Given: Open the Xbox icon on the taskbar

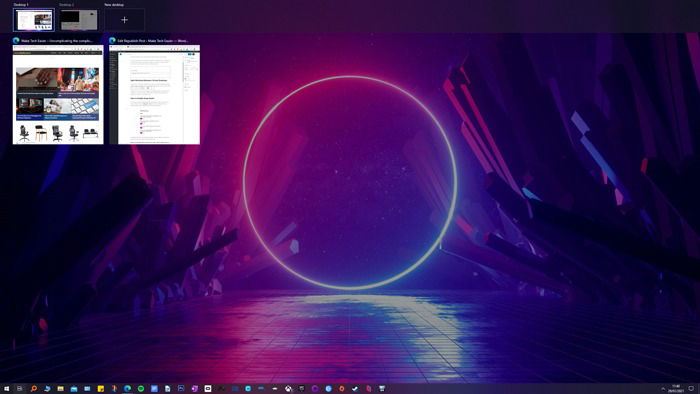Looking at the screenshot, I should [288, 389].
